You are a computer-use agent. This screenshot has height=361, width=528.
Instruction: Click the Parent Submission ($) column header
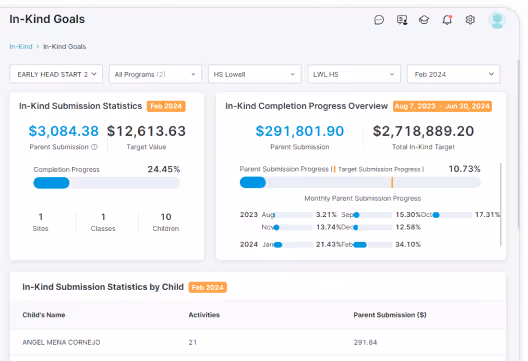(390, 315)
